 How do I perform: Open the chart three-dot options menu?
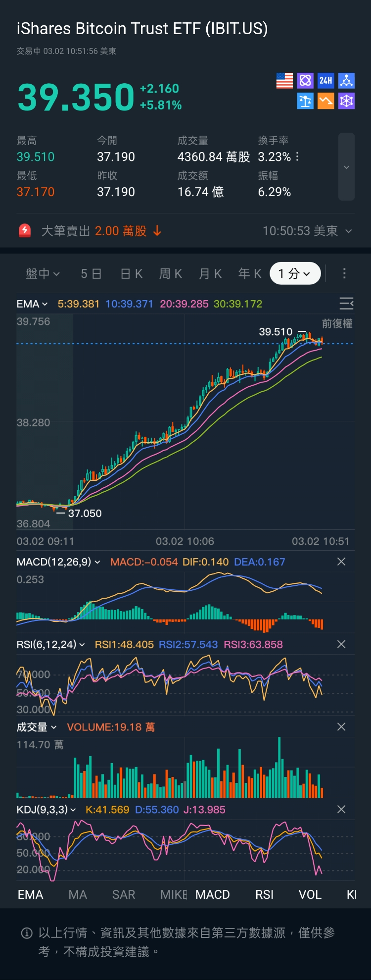pos(344,273)
